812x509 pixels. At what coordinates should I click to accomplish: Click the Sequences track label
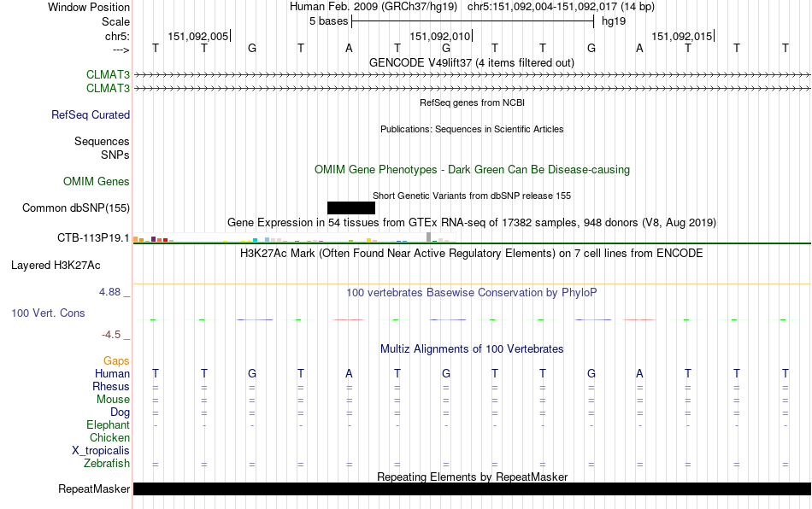click(102, 141)
